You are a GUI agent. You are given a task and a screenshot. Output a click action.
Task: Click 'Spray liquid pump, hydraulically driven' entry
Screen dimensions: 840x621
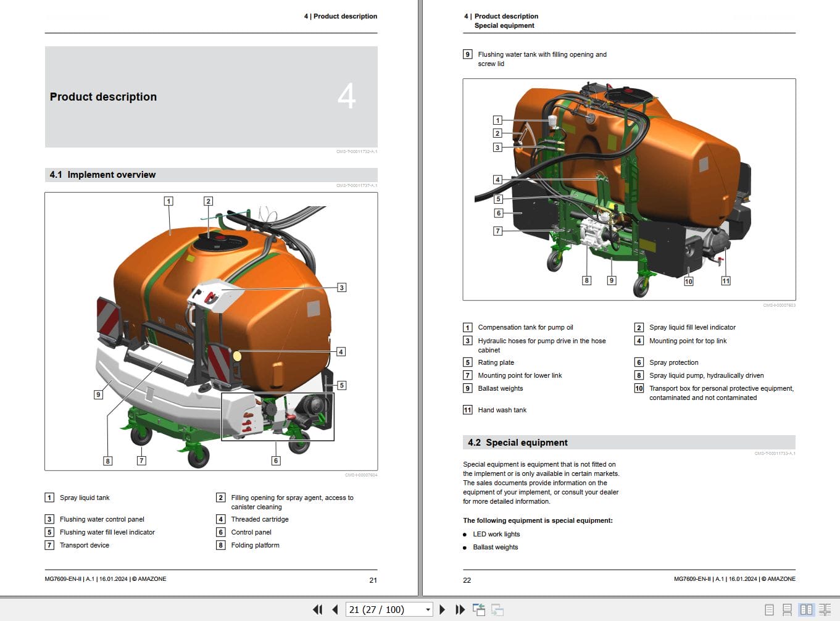pyautogui.click(x=707, y=375)
